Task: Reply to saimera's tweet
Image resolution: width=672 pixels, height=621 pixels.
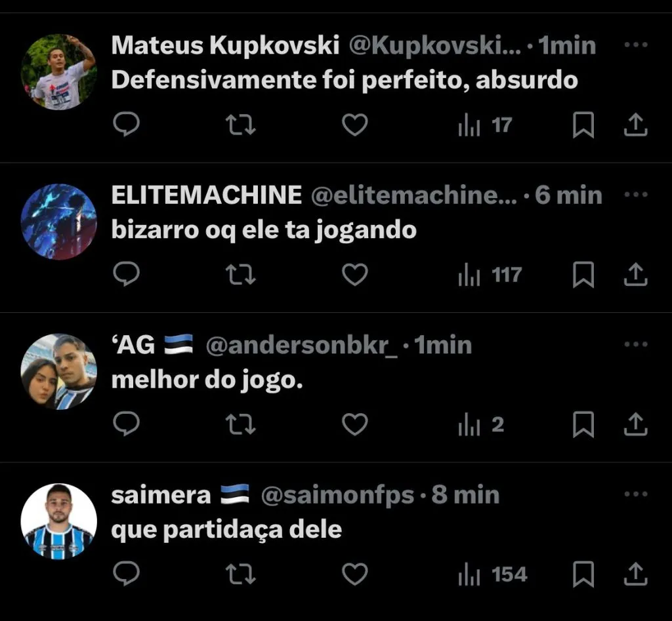Action: (x=127, y=574)
